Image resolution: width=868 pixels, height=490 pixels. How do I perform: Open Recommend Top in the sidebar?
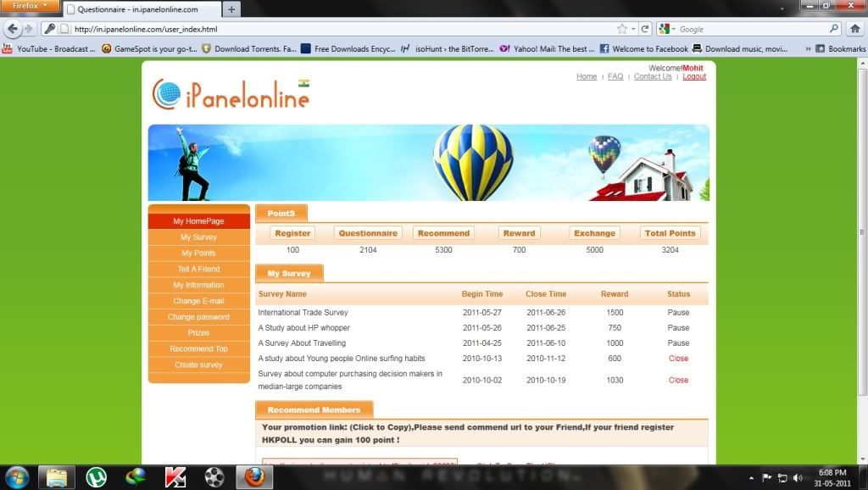198,349
